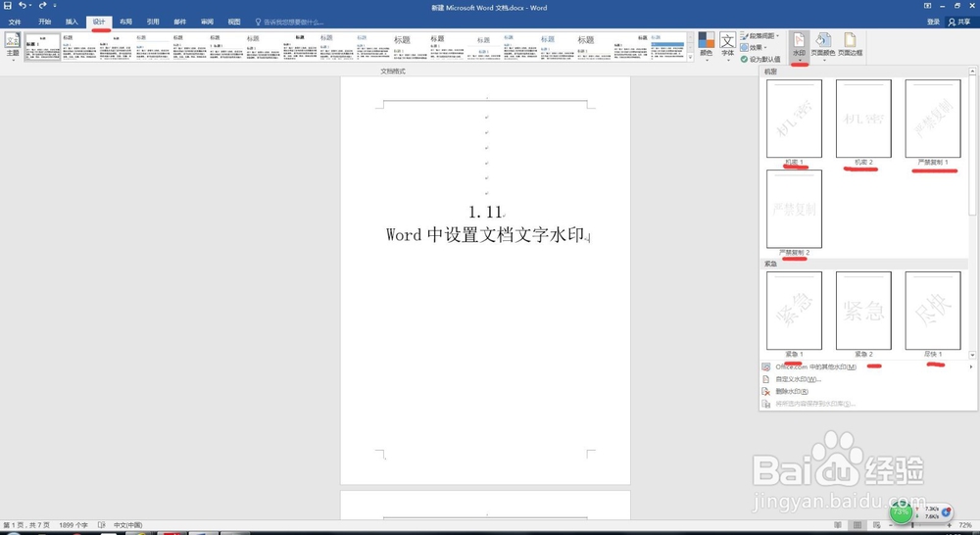Click 设为默认值 set as default button
Screen dimensions: 980x535
click(x=760, y=60)
